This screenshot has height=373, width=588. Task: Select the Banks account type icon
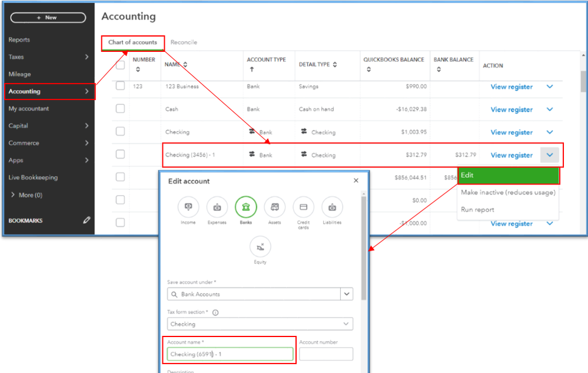click(246, 207)
